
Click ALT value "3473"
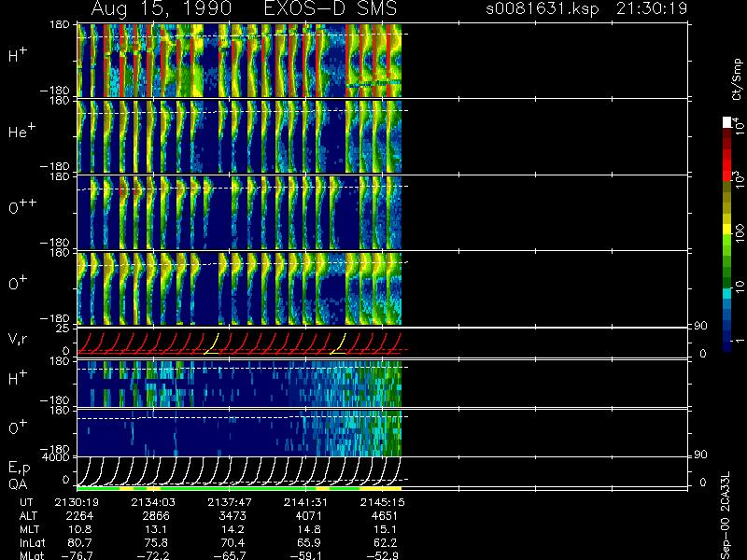coord(233,516)
